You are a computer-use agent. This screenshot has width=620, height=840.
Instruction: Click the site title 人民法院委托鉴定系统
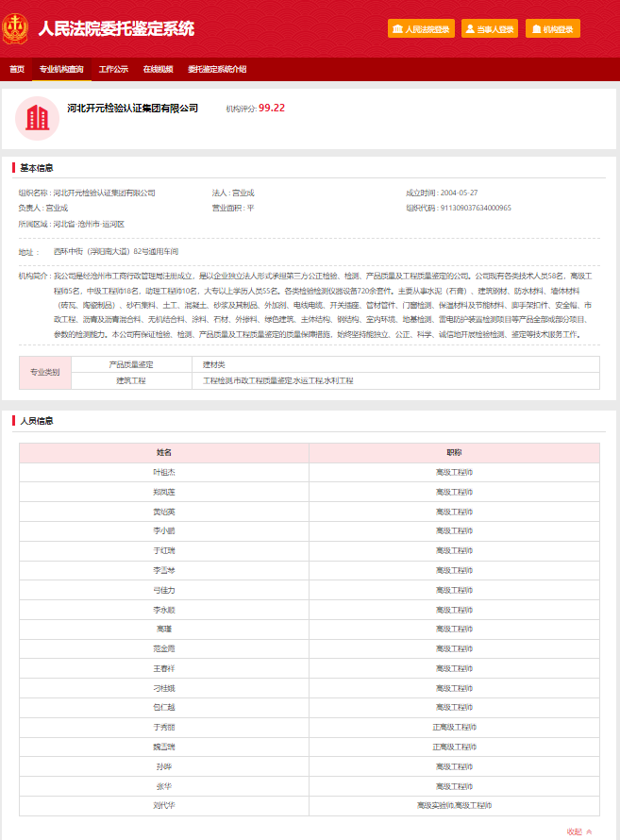116,28
